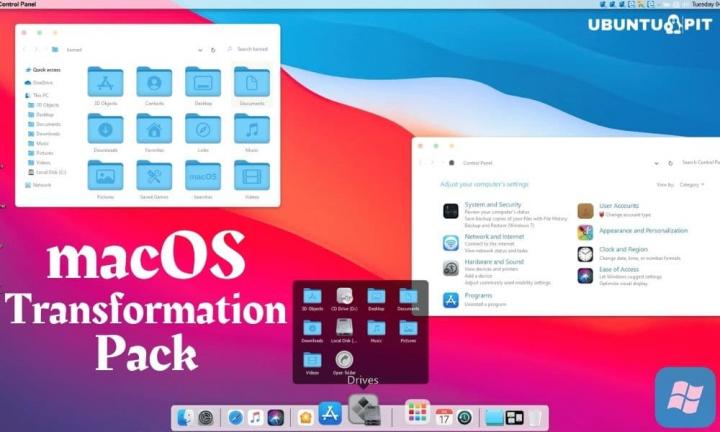Screen dimensions: 720x432
Task: Open Local Disk in the Drives popup
Action: point(344,331)
